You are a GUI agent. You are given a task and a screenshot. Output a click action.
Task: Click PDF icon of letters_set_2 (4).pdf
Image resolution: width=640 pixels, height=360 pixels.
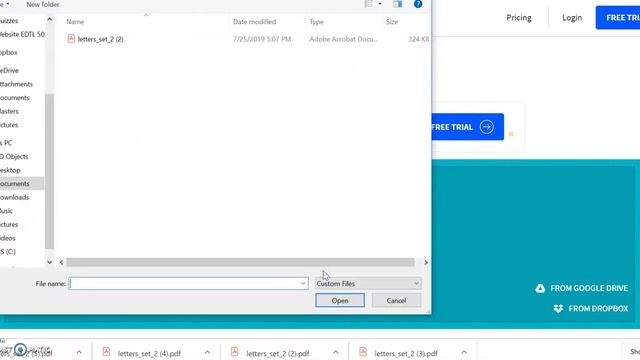[106, 351]
